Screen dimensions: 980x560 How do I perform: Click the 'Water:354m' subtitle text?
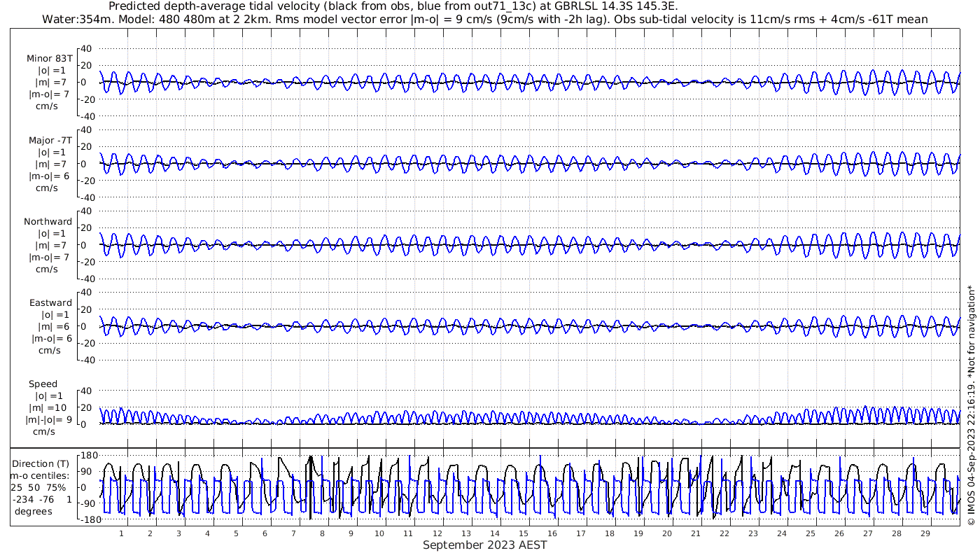pyautogui.click(x=76, y=20)
